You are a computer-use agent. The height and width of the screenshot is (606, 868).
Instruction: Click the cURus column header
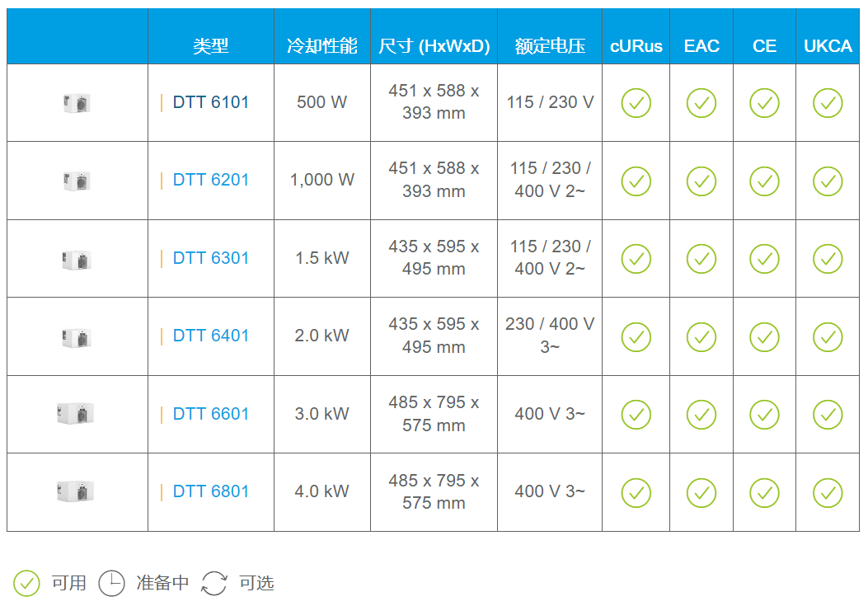(636, 46)
